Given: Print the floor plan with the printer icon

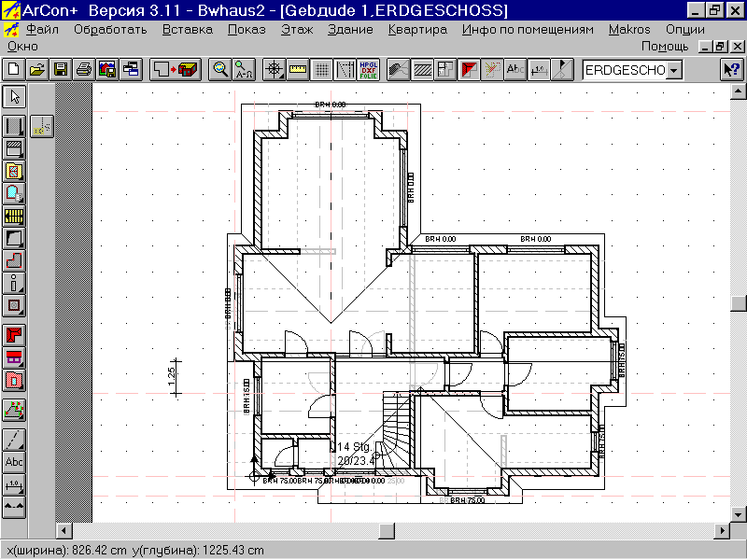Looking at the screenshot, I should click(x=83, y=69).
